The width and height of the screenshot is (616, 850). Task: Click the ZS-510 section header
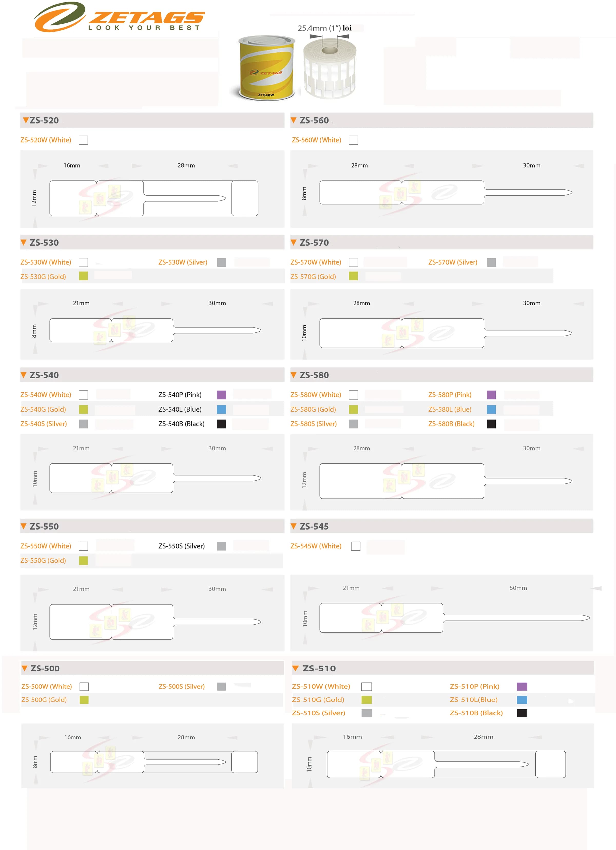443,668
